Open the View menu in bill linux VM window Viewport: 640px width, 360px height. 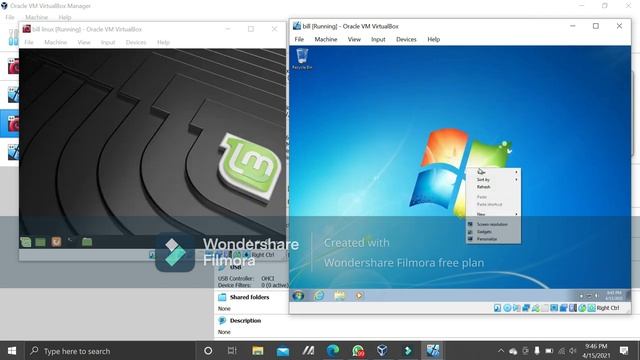click(84, 42)
